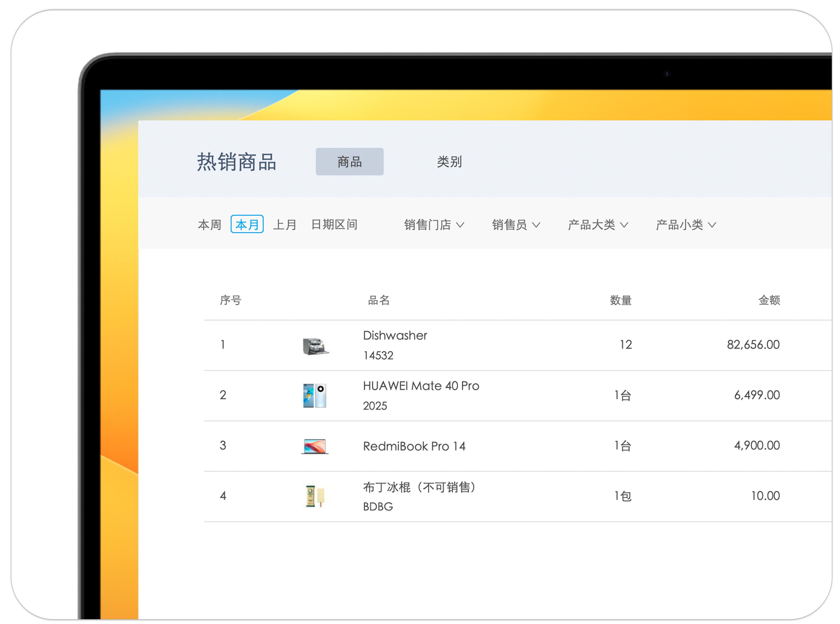Select the 上月 time filter
The width and height of the screenshot is (840, 624).
(285, 225)
